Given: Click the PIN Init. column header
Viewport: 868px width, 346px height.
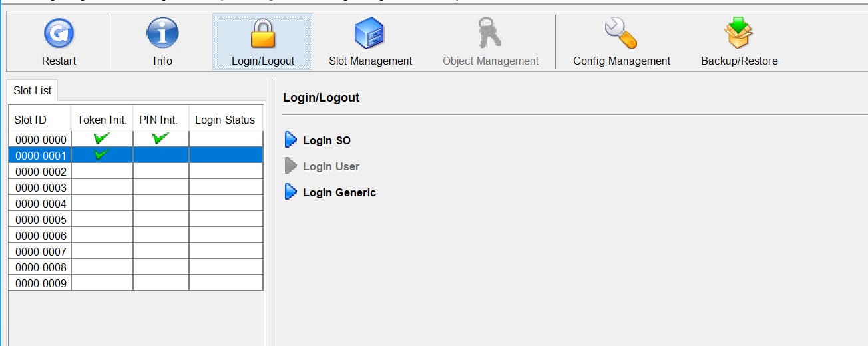Looking at the screenshot, I should (161, 120).
